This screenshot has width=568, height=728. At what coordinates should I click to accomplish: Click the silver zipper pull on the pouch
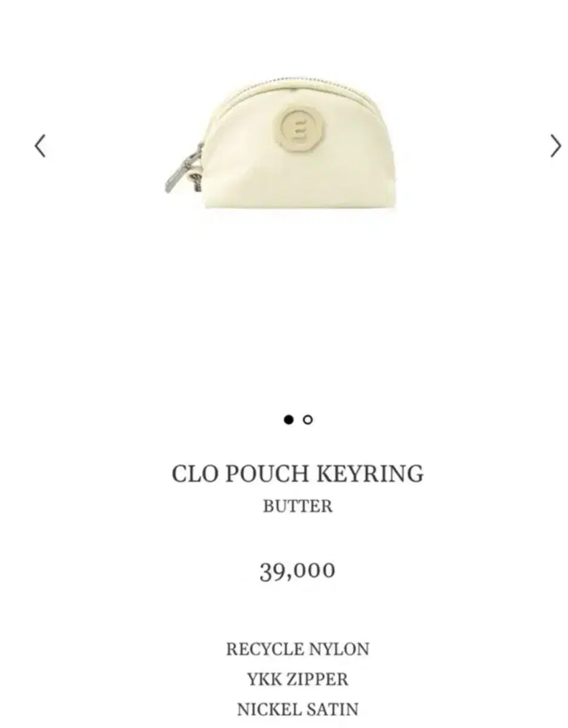coord(182,168)
